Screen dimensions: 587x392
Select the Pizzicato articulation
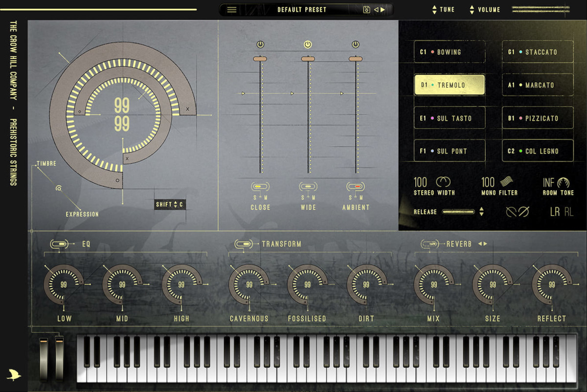point(538,118)
